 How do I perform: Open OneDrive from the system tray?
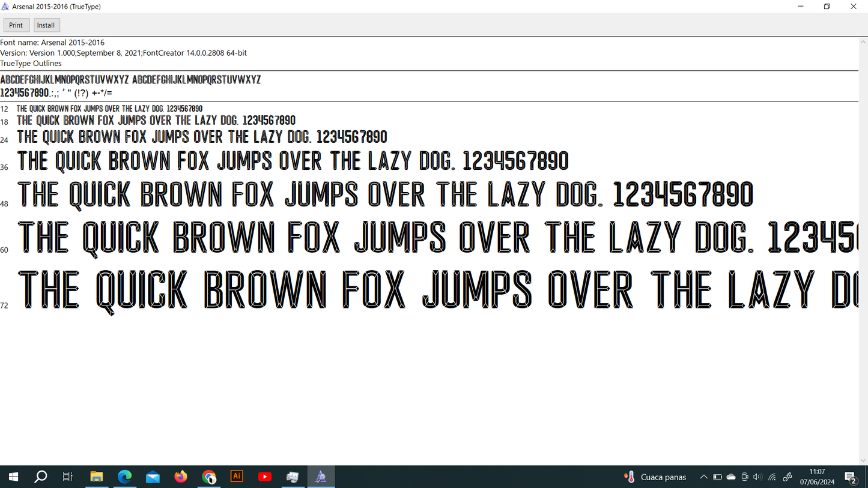tap(730, 477)
